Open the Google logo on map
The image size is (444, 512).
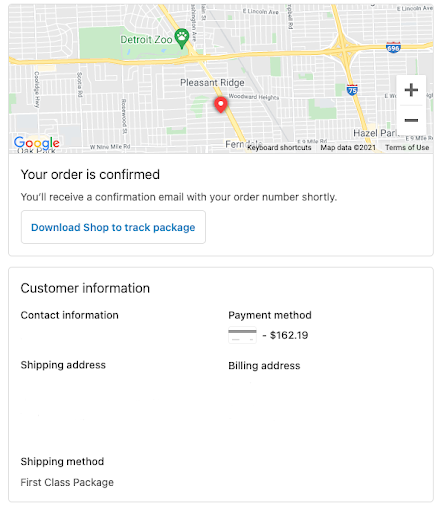point(37,142)
